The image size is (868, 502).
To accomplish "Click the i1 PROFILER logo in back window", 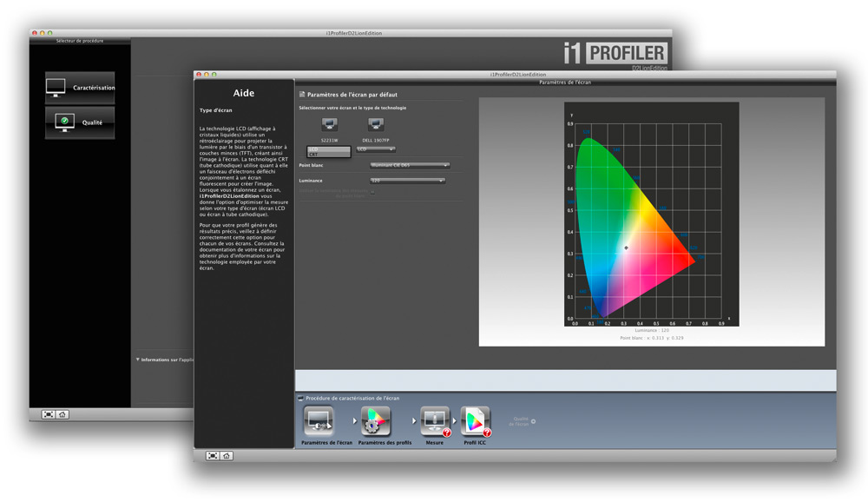I will click(x=615, y=53).
